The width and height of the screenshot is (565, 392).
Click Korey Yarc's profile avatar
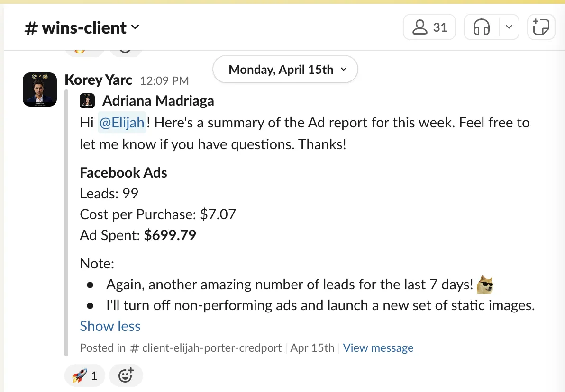coord(40,89)
